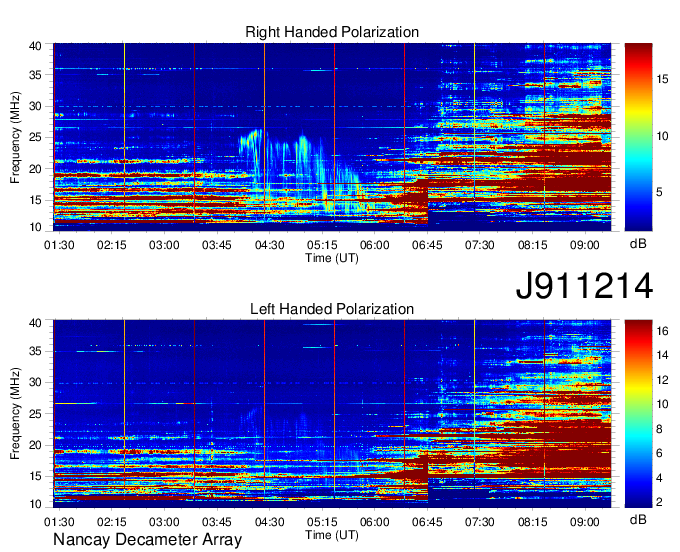Click "6" tick on Left Handed colorbar
This screenshot has height=552, width=680.
click(659, 454)
